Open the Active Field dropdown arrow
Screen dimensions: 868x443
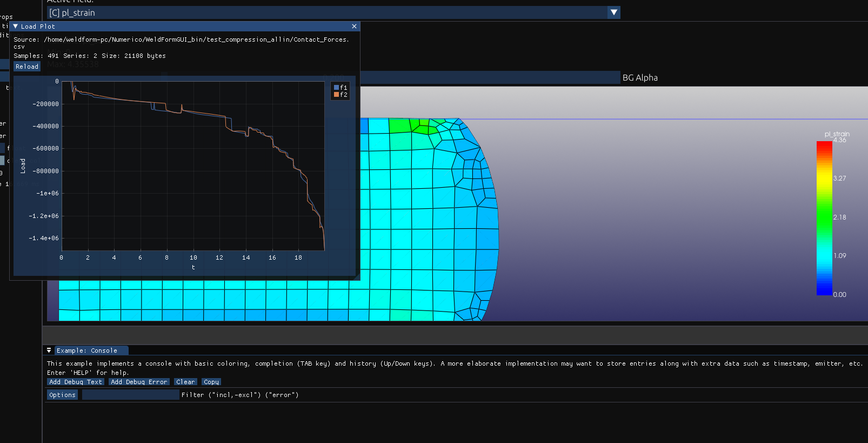[x=613, y=12]
